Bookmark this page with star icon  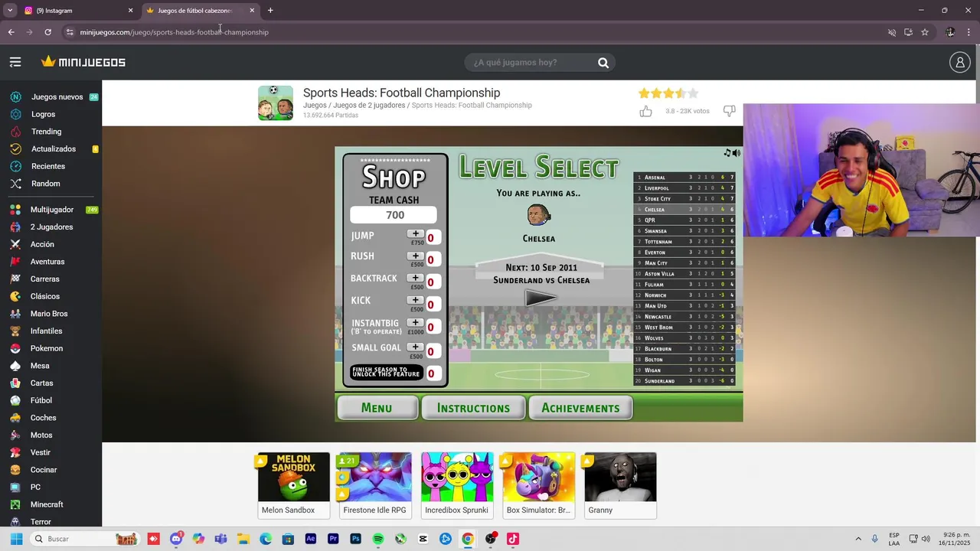point(925,32)
